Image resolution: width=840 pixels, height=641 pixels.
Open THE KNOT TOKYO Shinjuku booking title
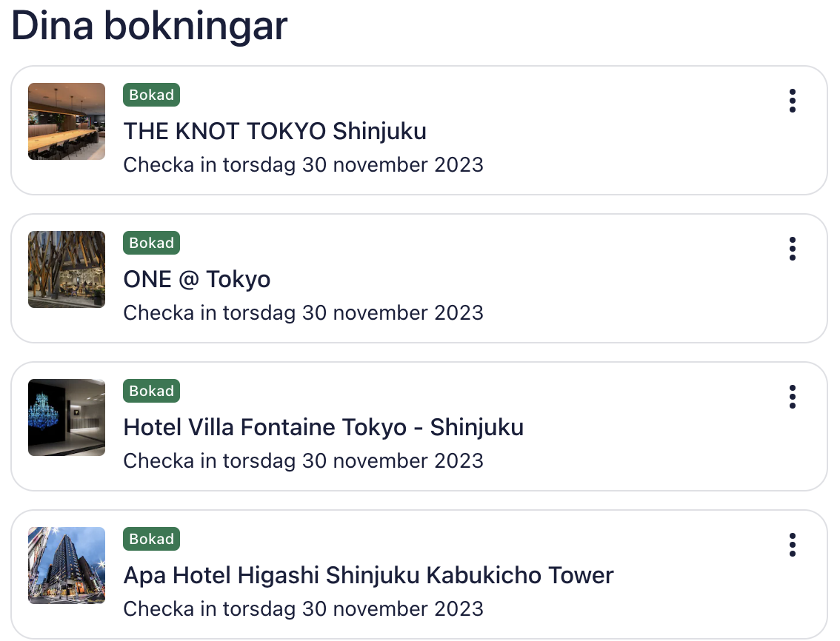pyautogui.click(x=275, y=132)
